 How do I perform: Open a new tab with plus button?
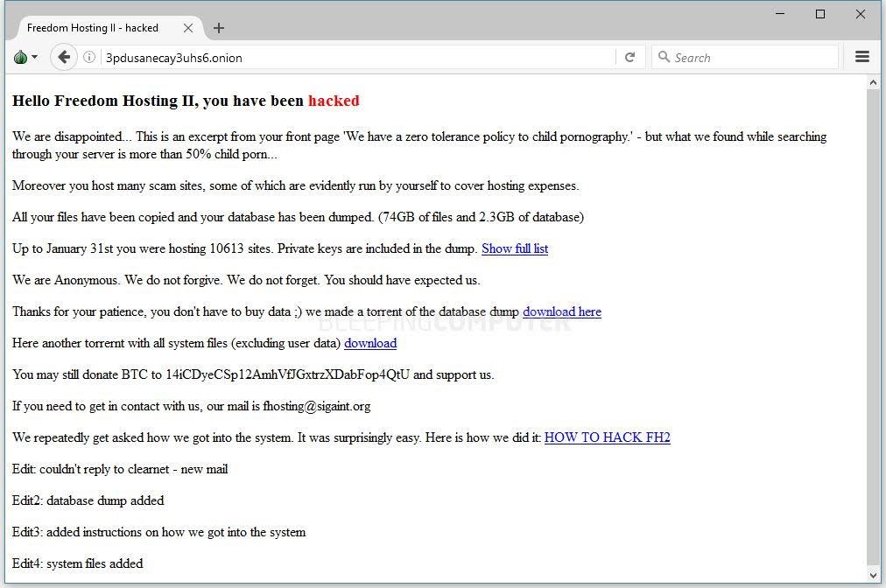click(219, 28)
